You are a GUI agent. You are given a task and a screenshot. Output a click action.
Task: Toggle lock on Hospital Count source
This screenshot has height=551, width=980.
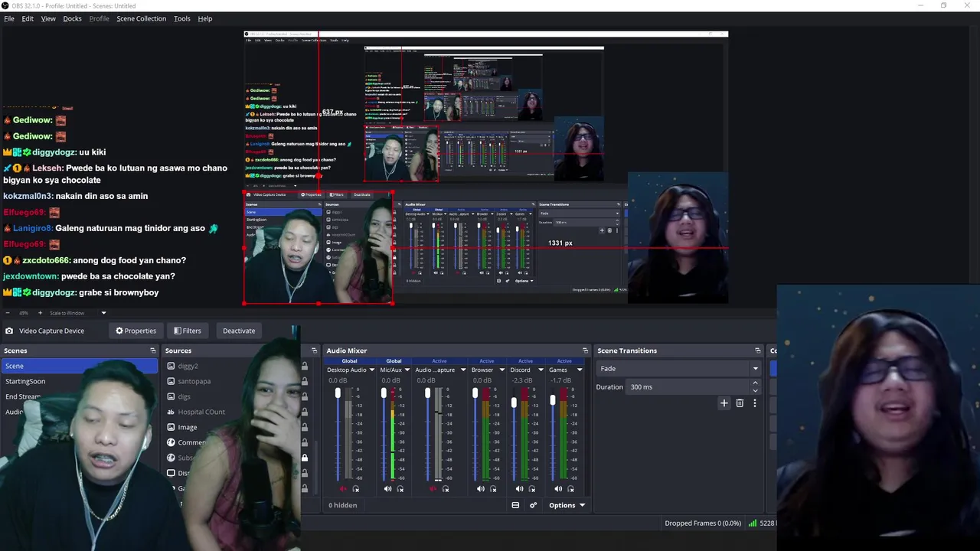coord(305,412)
